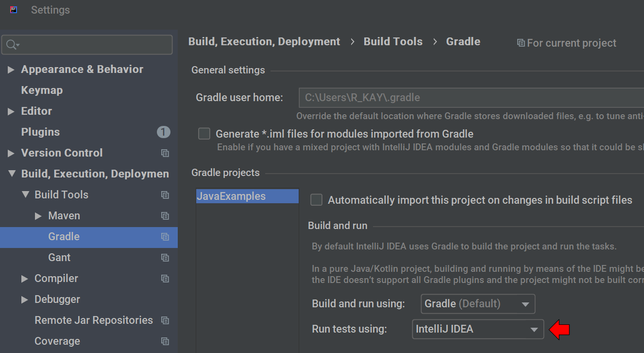Click the search magnifier icon in settings search
This screenshot has height=353, width=644.
click(x=12, y=45)
